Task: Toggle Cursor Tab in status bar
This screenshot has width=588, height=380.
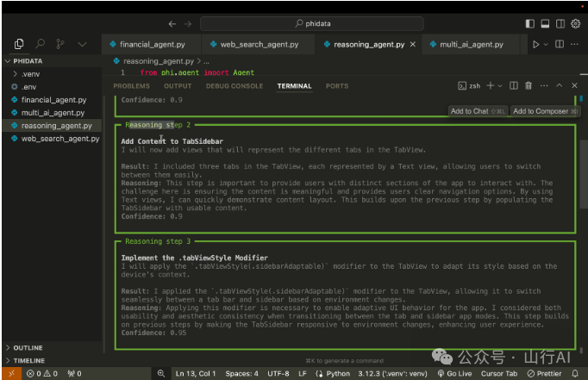Action: coord(498,374)
